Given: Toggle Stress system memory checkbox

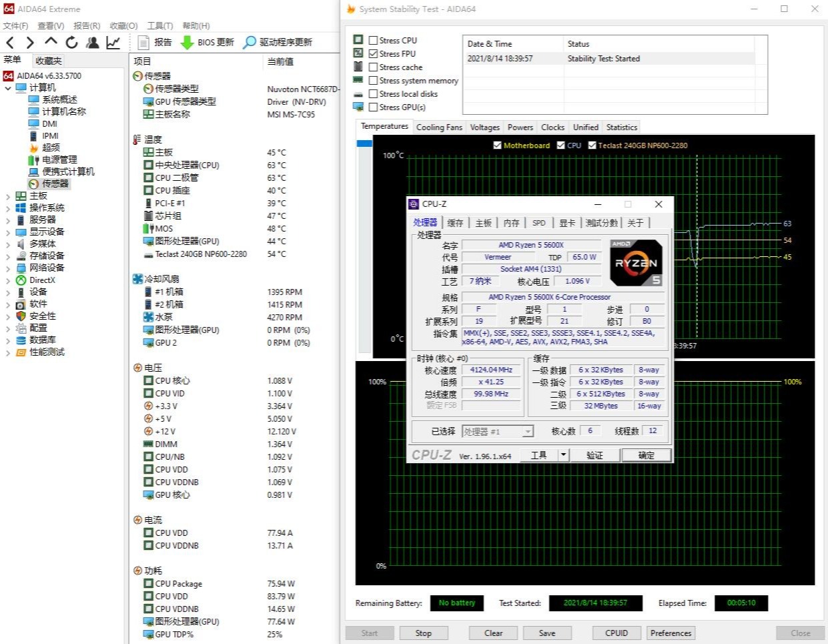Looking at the screenshot, I should point(373,80).
